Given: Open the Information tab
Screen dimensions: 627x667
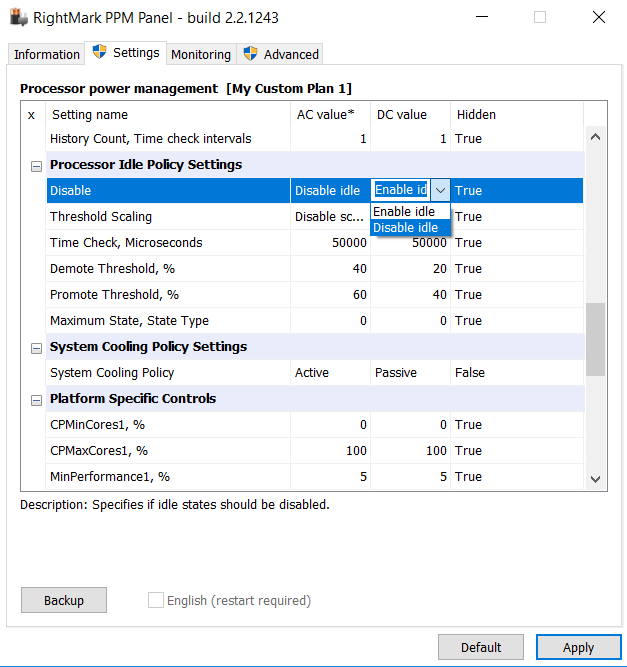Looking at the screenshot, I should tap(46, 54).
